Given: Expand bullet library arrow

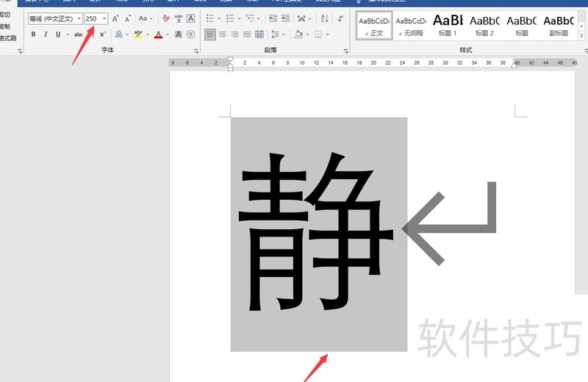Looking at the screenshot, I should pos(219,18).
